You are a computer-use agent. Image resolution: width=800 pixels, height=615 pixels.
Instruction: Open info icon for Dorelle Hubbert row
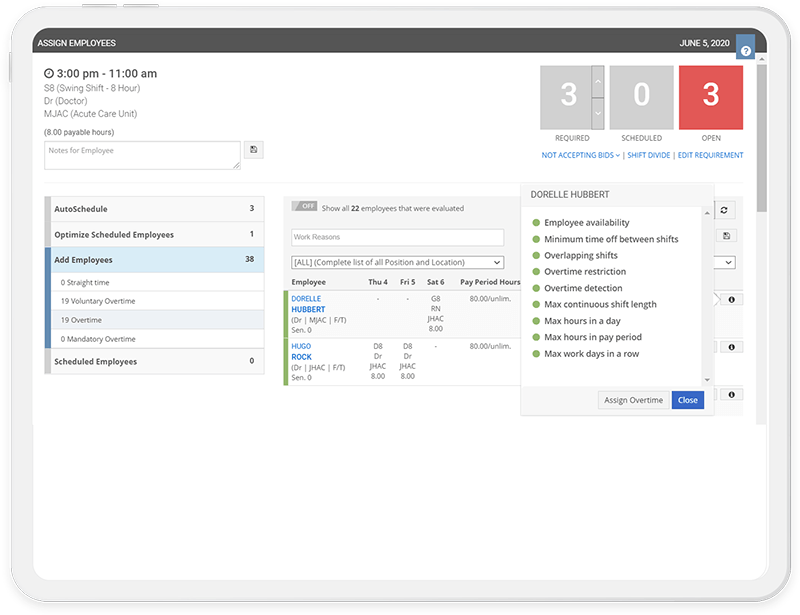click(732, 300)
